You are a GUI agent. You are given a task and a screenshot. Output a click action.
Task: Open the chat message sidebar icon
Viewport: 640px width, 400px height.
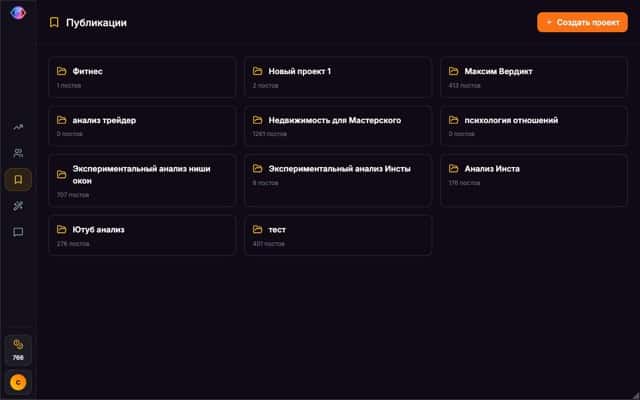[x=18, y=232]
